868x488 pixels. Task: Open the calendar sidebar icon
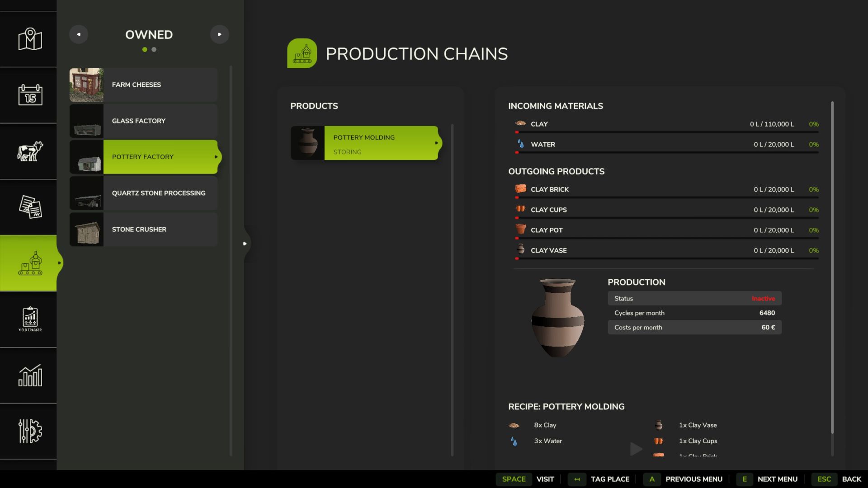(30, 95)
